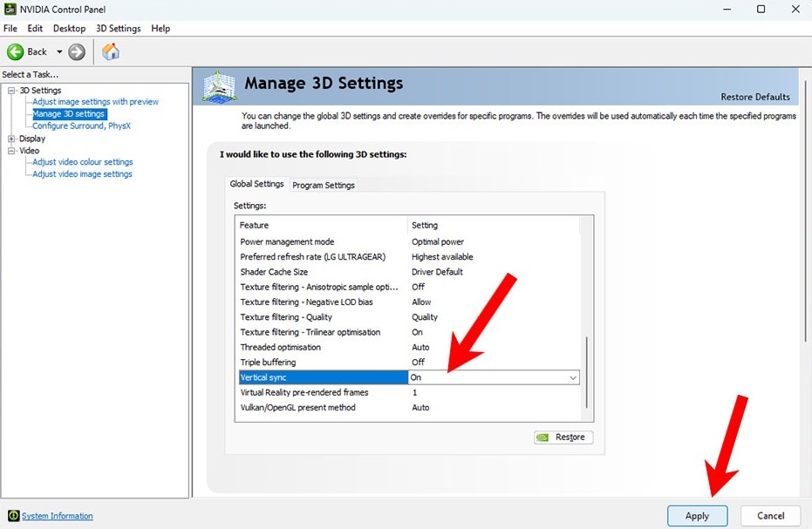Click the Apply button
The width and height of the screenshot is (812, 529).
tap(697, 516)
